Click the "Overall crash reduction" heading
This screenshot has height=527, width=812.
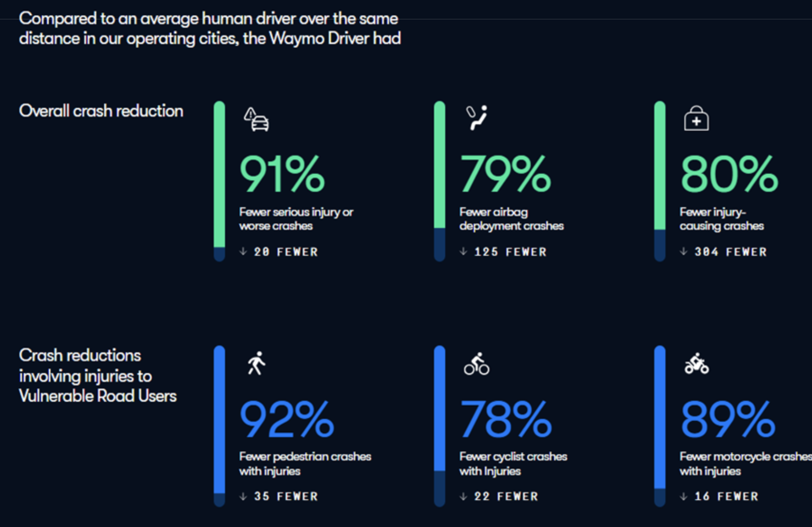pos(101,111)
